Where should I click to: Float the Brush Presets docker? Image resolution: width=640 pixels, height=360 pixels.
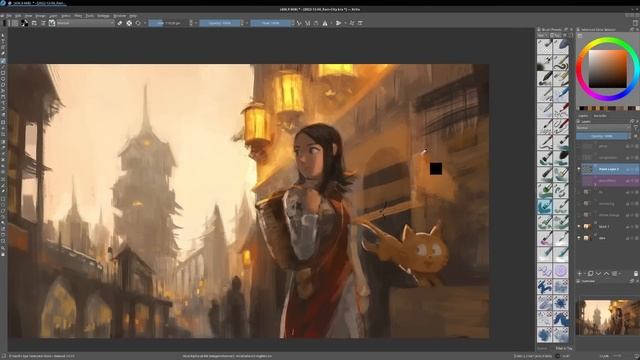(566, 29)
